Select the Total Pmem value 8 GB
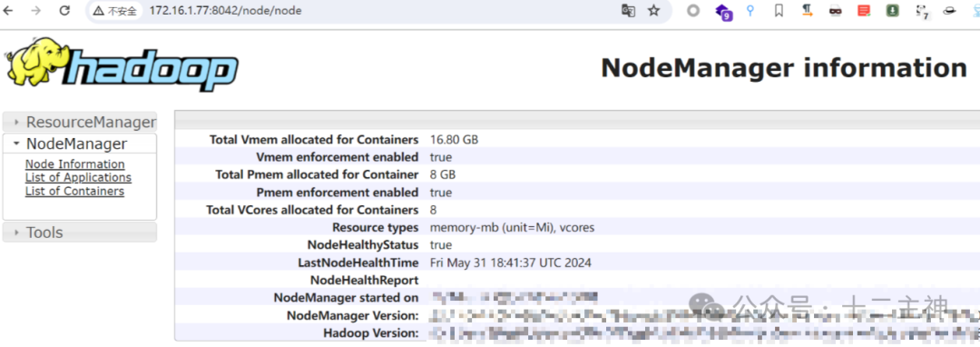Viewport: 980px width, 347px height. (x=443, y=174)
